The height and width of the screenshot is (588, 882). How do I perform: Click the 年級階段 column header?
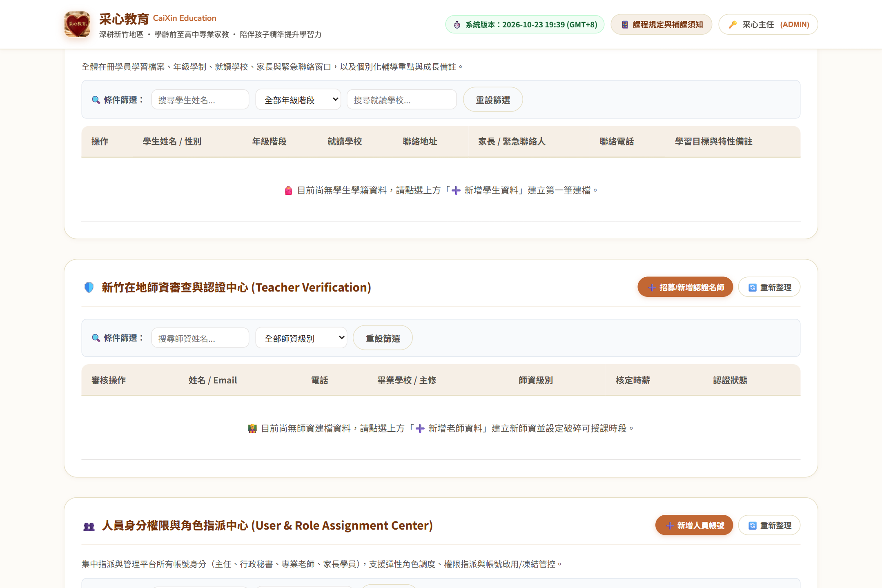(269, 141)
